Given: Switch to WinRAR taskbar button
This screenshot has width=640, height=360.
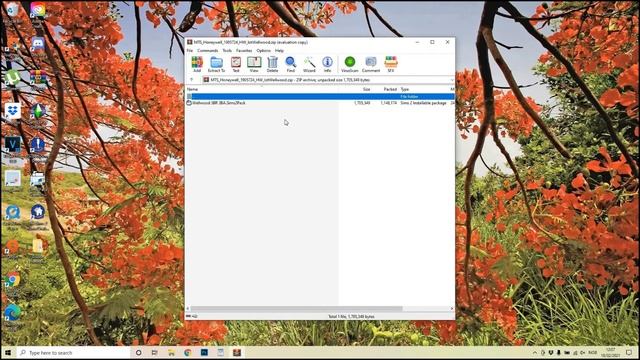Looking at the screenshot, I should pyautogui.click(x=237, y=353).
